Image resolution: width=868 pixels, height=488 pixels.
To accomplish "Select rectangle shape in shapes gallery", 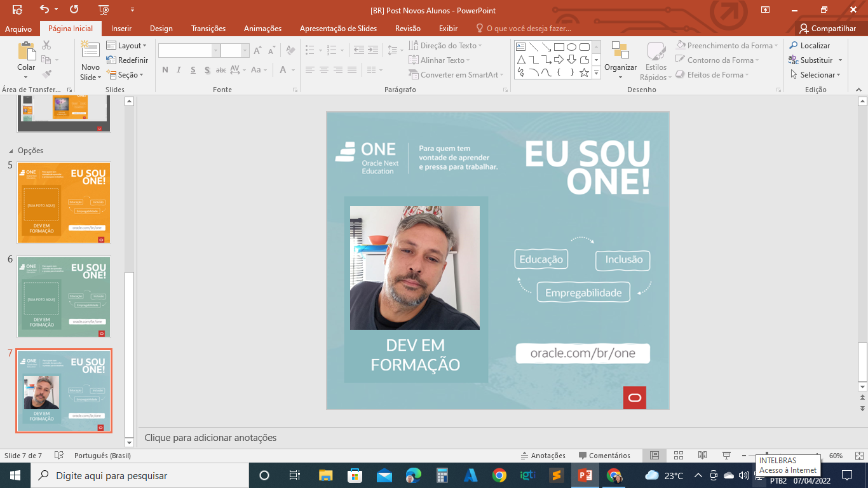I will point(559,47).
